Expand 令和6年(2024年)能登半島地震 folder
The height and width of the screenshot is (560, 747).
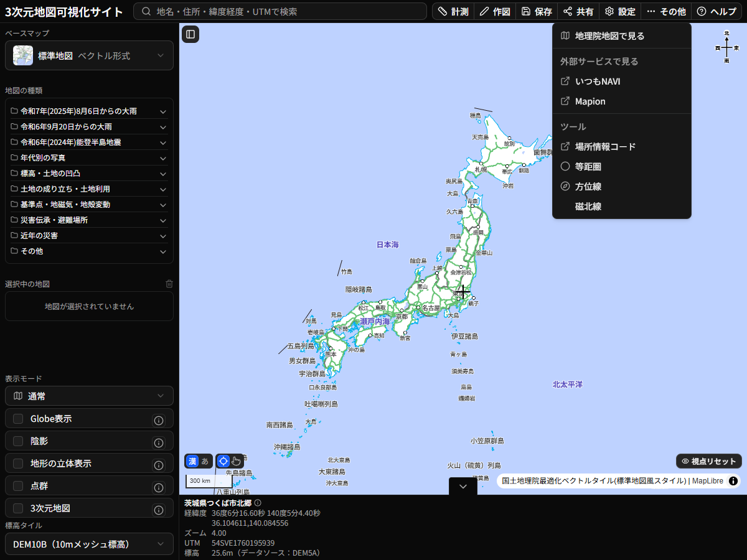coord(89,142)
